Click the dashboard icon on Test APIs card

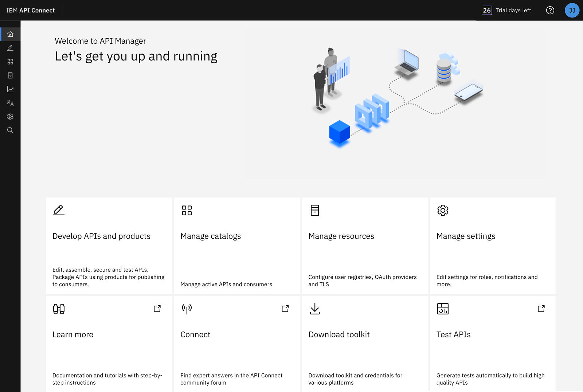click(x=443, y=309)
